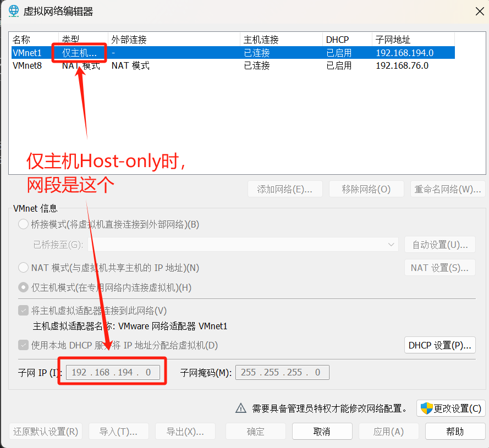Open the 已桥接至 dropdown list
489x448 pixels.
[243, 245]
